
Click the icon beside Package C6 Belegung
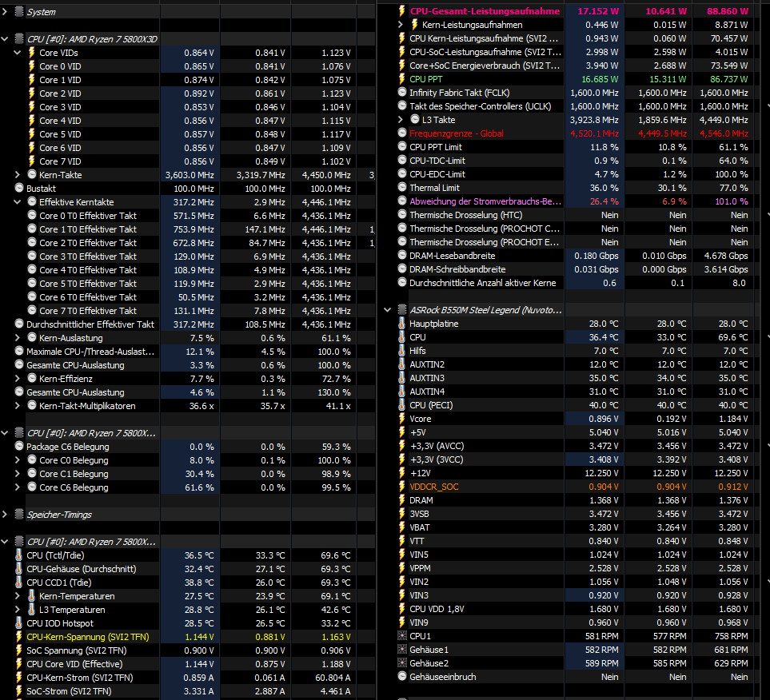pos(19,446)
